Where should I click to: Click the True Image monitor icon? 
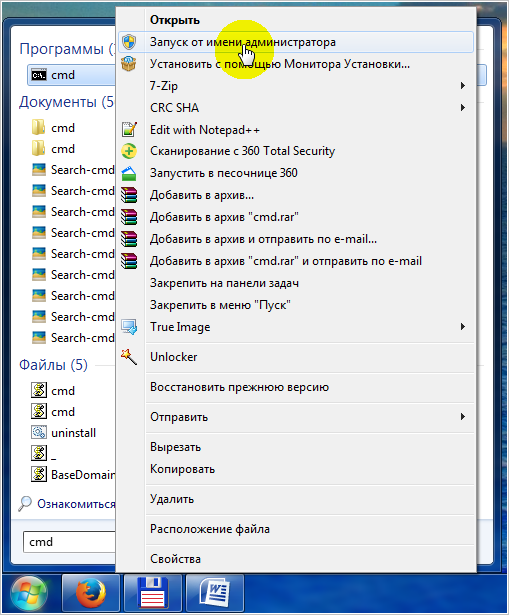click(129, 327)
